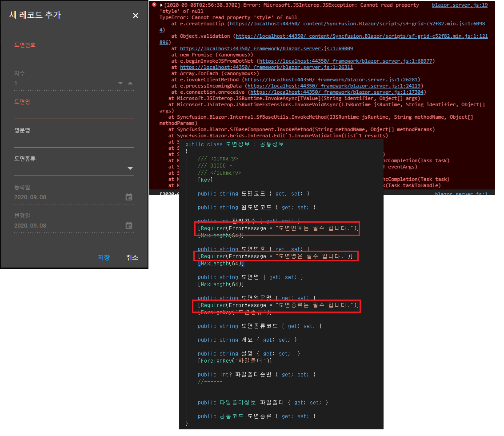Viewport: 504px width, 436px height.
Task: Expand the console error disclosure triangle
Action: coord(161,5)
